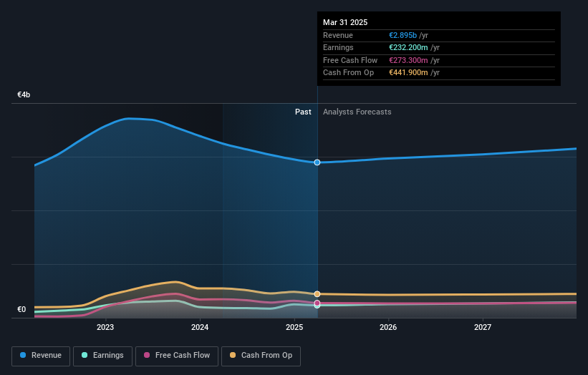This screenshot has width=588, height=375.
Task: Click the Revenue row label in tooltip
Action: click(x=338, y=35)
